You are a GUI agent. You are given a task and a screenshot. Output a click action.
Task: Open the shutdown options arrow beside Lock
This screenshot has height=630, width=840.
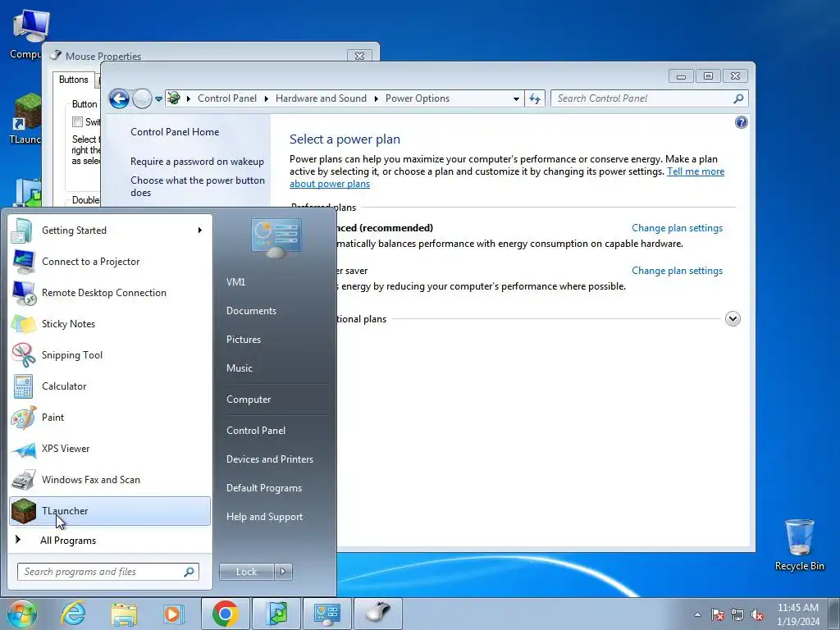(x=283, y=572)
